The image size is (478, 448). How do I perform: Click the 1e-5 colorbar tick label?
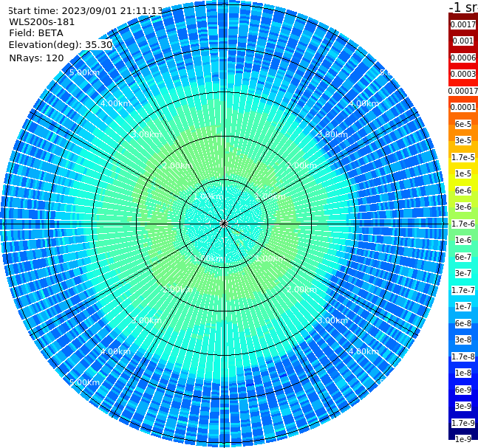pos(463,173)
